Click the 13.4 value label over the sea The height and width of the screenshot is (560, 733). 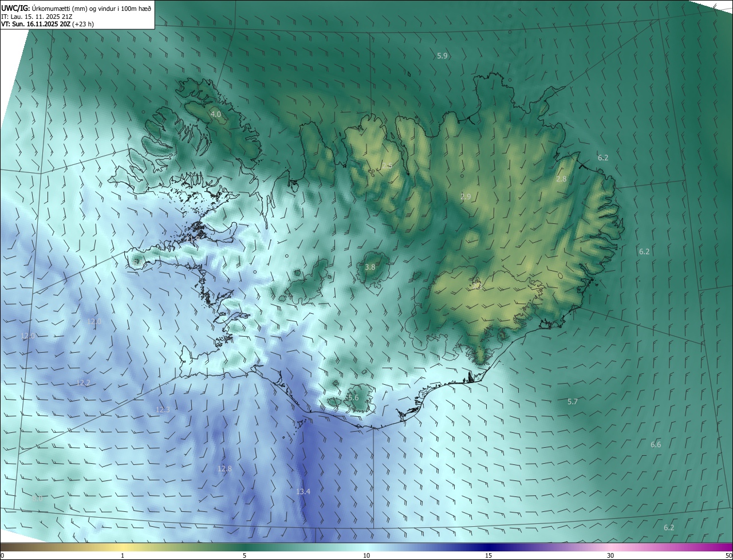click(303, 492)
